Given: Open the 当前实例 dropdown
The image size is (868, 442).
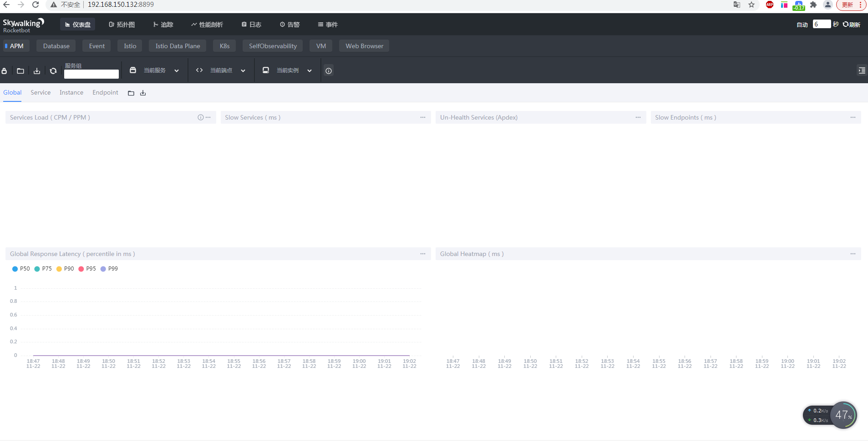Looking at the screenshot, I should tap(310, 70).
